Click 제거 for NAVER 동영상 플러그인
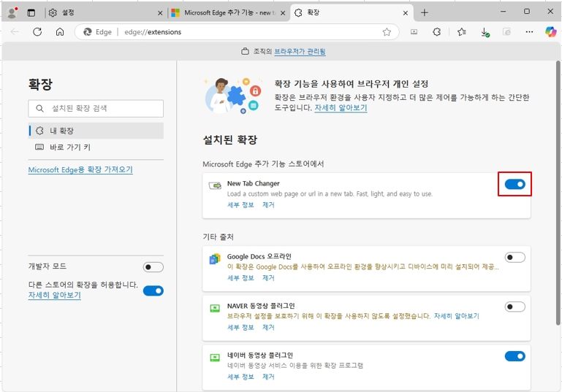Screen dimensions: 562x392 pos(268,327)
